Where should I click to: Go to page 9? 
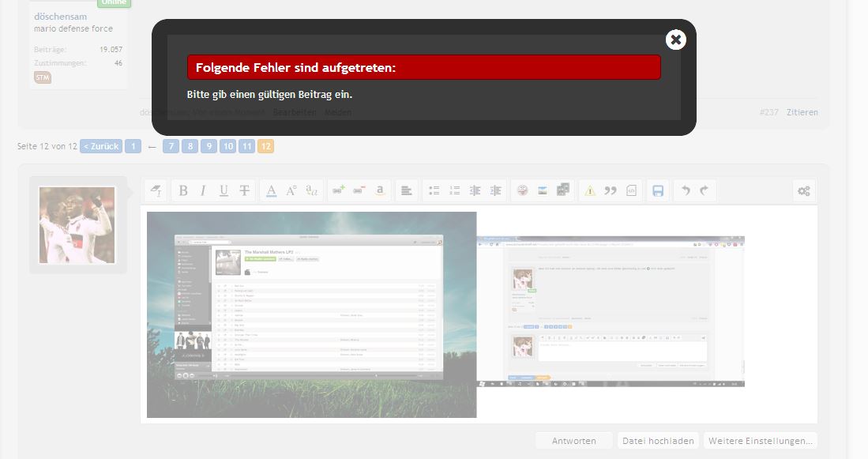pyautogui.click(x=209, y=146)
